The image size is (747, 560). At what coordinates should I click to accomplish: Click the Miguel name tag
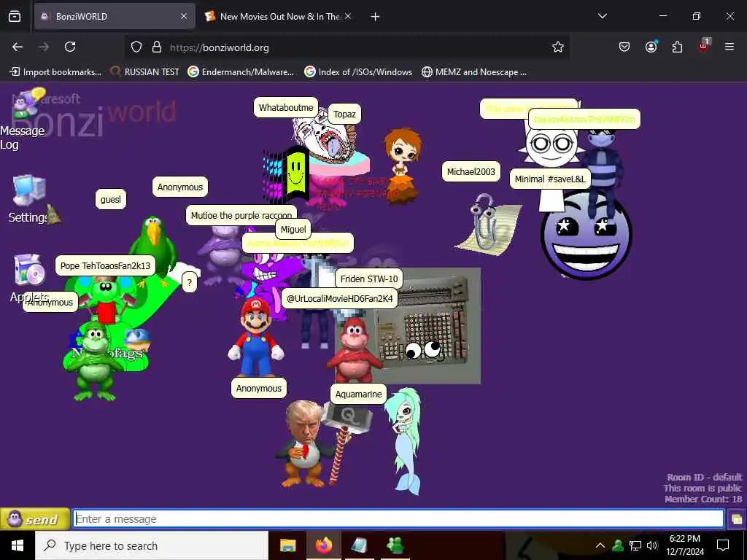tap(293, 230)
